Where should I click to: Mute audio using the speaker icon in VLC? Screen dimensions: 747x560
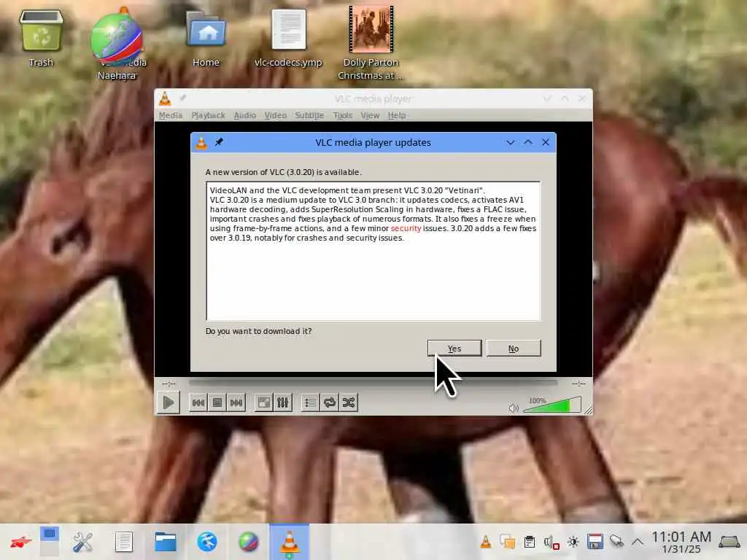pos(514,408)
